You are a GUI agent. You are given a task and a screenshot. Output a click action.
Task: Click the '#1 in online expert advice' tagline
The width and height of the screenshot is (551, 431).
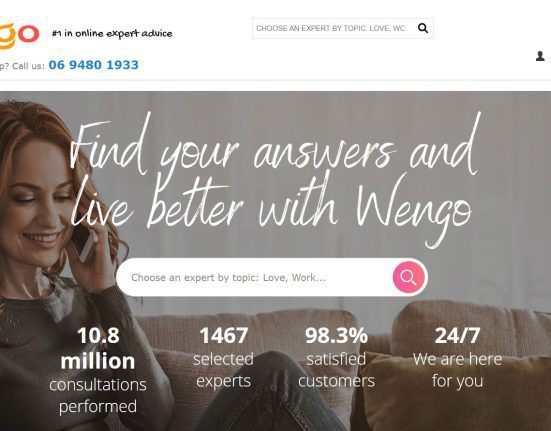(112, 33)
